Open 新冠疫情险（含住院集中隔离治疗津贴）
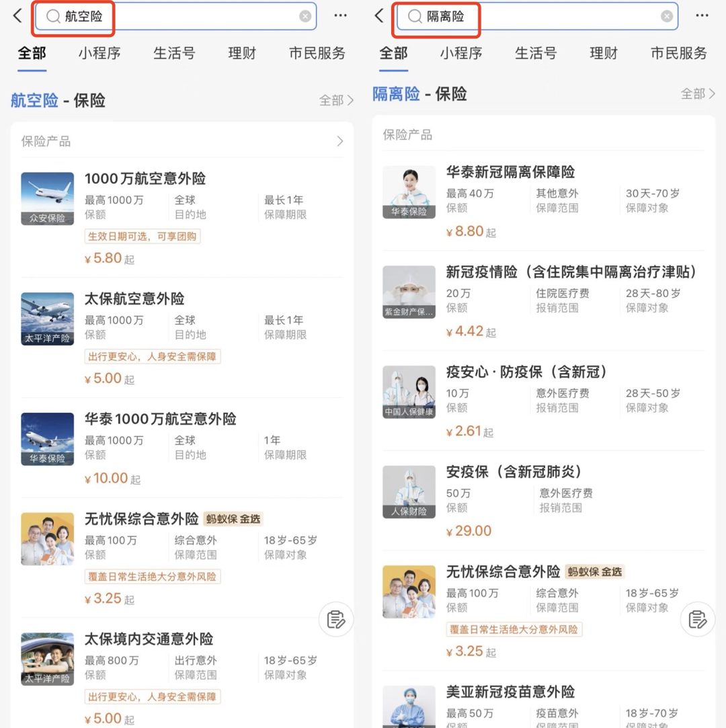 (x=571, y=272)
